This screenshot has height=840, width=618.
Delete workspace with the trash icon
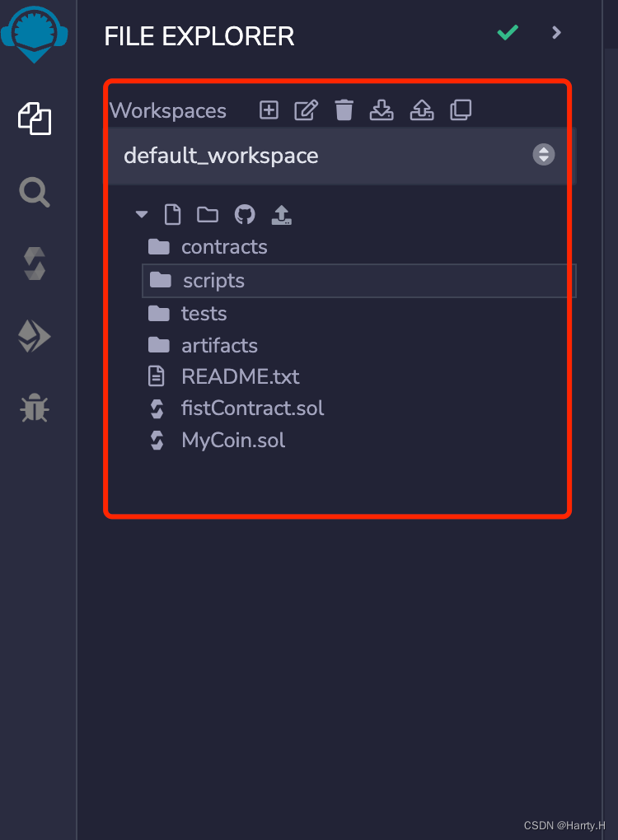(344, 110)
